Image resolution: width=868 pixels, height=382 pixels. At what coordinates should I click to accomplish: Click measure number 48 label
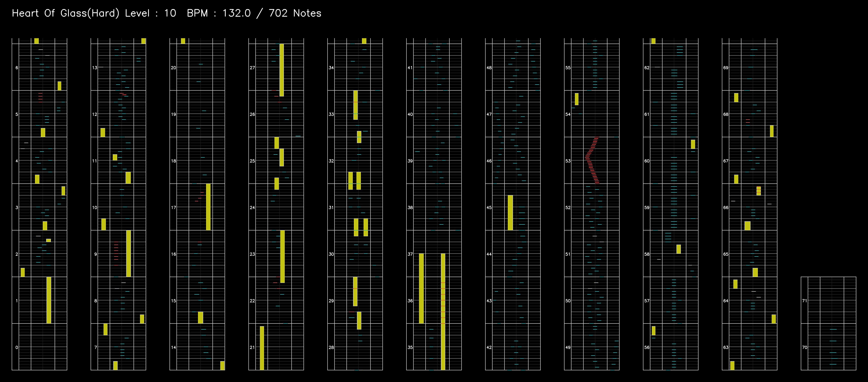coord(489,68)
